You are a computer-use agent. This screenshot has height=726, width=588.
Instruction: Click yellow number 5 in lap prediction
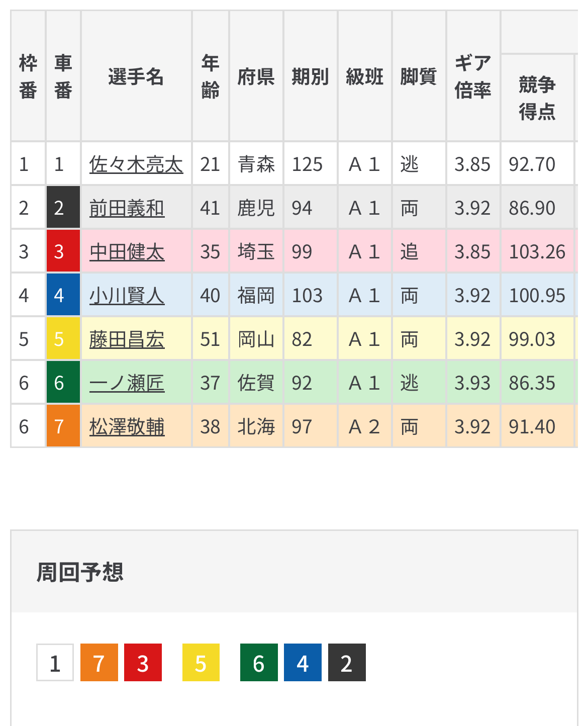[201, 663]
